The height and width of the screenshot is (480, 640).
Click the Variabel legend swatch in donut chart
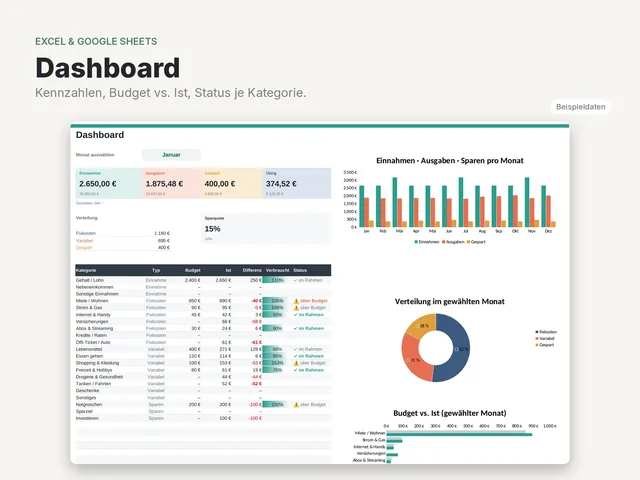pyautogui.click(x=537, y=339)
